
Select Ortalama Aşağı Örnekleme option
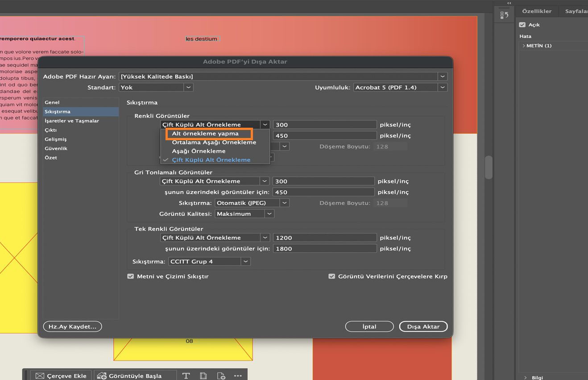215,142
